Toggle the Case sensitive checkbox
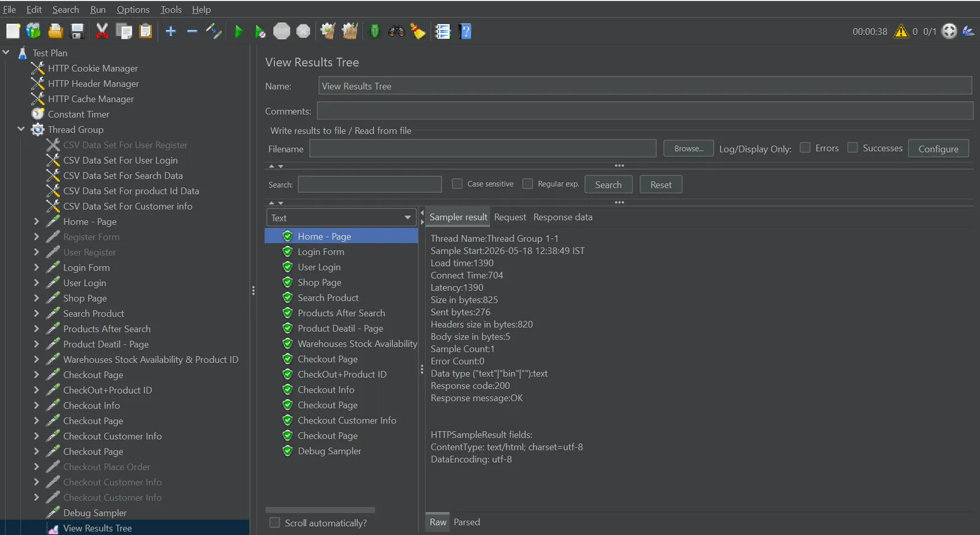Image resolution: width=980 pixels, height=535 pixels. (457, 184)
